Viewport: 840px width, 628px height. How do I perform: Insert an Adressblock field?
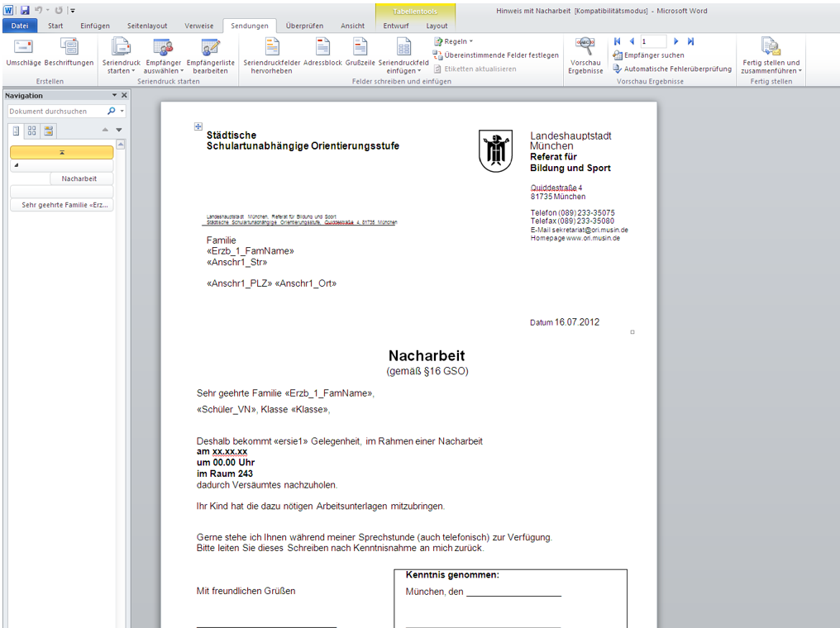point(322,48)
